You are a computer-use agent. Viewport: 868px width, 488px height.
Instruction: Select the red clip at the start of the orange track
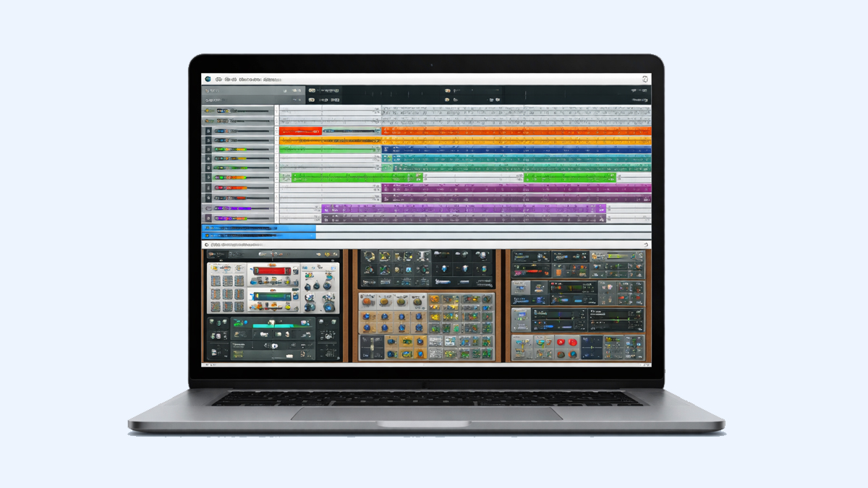pyautogui.click(x=299, y=132)
